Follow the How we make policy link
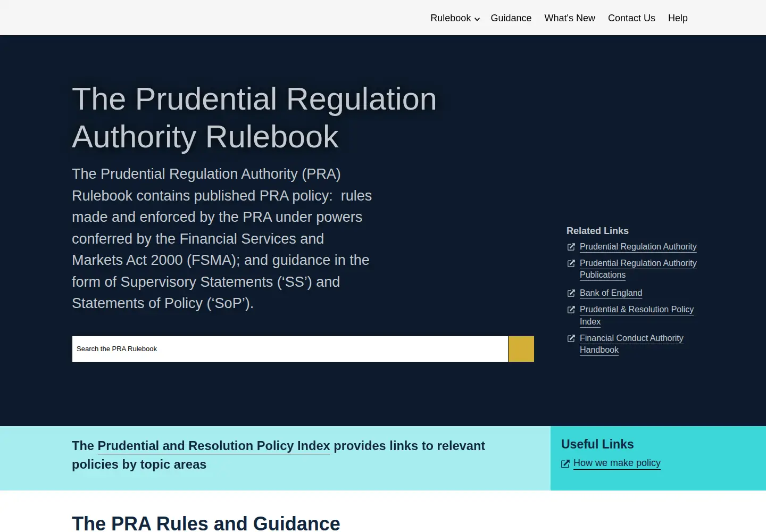This screenshot has height=532, width=766. [617, 463]
